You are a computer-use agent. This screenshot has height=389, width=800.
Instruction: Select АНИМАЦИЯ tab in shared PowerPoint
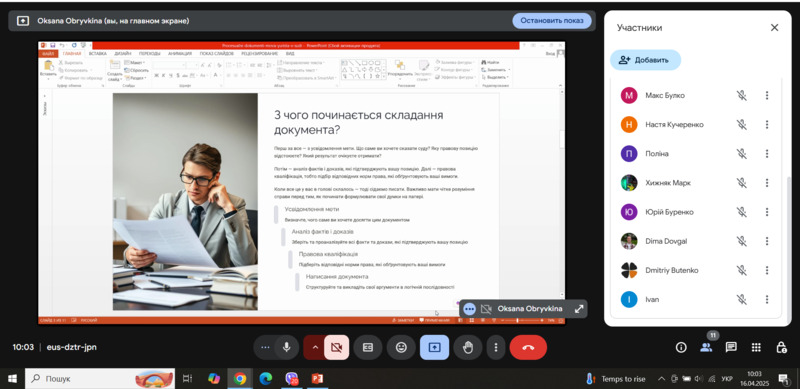pos(180,53)
